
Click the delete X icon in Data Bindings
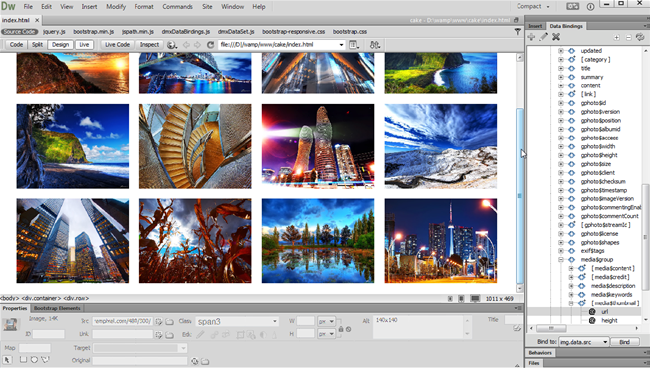click(556, 37)
